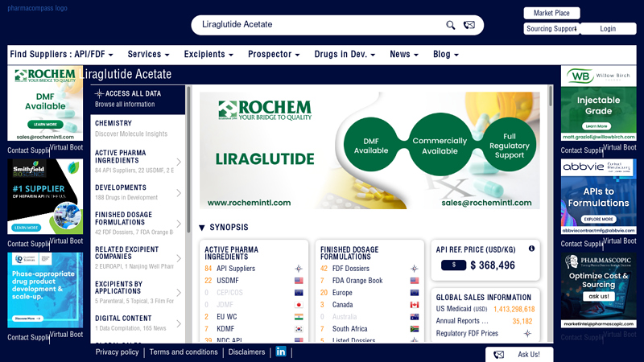Expand Finished Dosage Formulations sidebar chevron
The image size is (644, 362).
[179, 224]
